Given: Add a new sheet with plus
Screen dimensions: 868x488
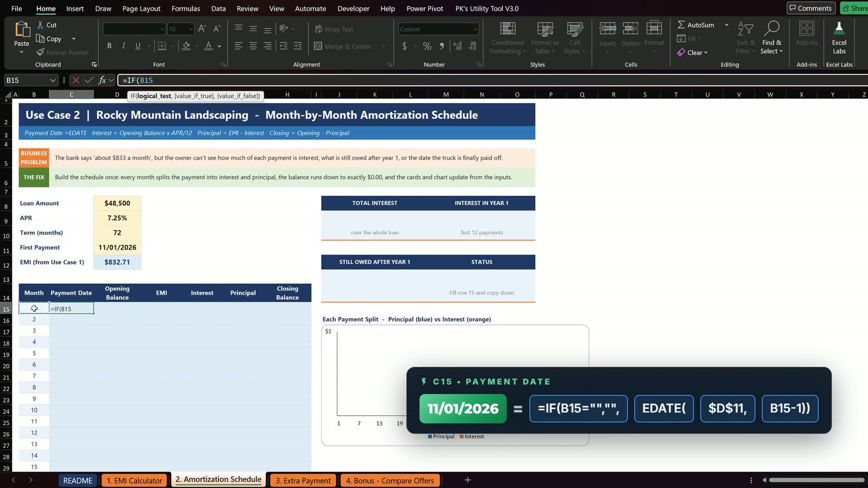Looking at the screenshot, I should click(x=468, y=480).
